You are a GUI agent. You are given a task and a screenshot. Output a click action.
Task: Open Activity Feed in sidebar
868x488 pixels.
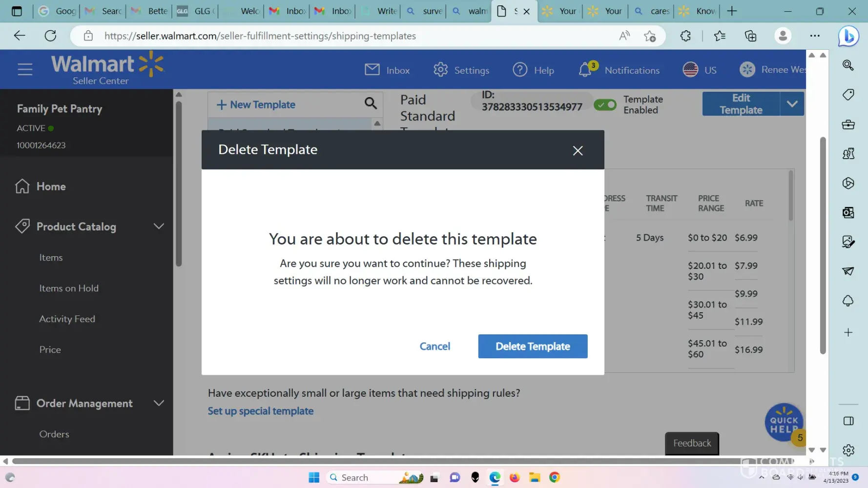click(67, 319)
